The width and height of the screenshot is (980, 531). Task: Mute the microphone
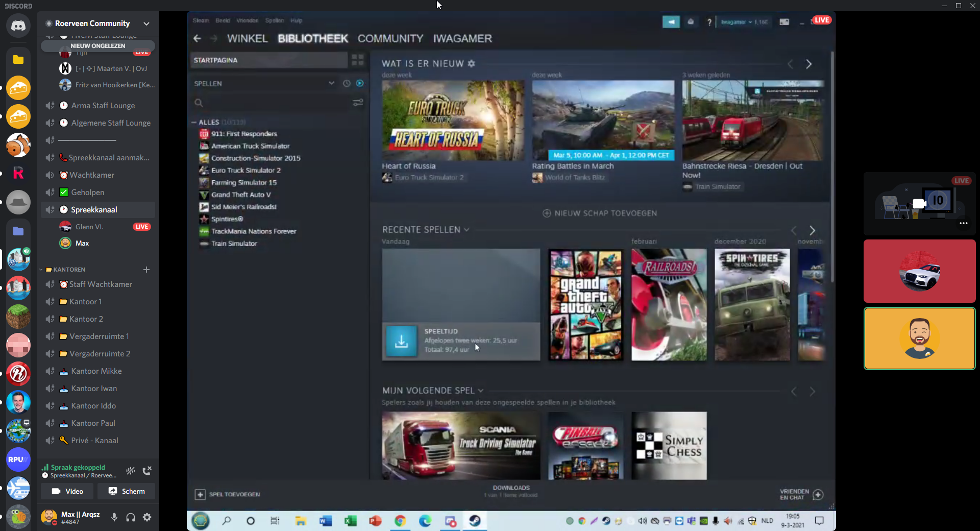[x=114, y=517]
